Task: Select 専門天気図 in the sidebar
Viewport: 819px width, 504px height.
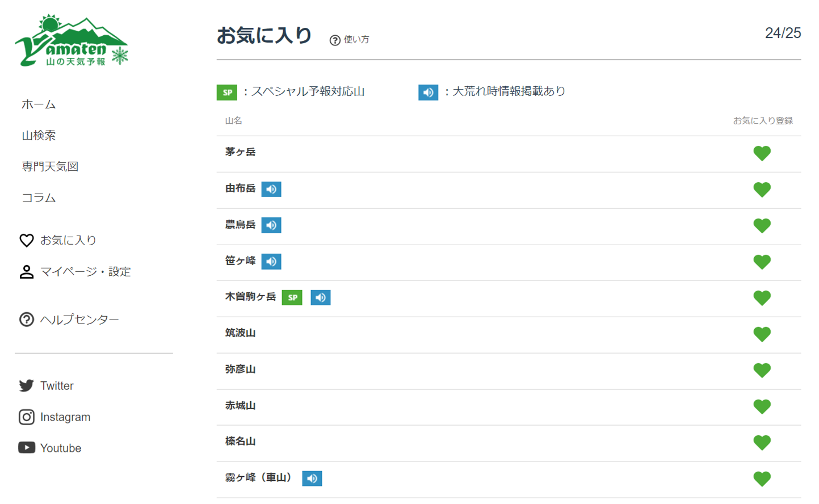Action: click(50, 167)
